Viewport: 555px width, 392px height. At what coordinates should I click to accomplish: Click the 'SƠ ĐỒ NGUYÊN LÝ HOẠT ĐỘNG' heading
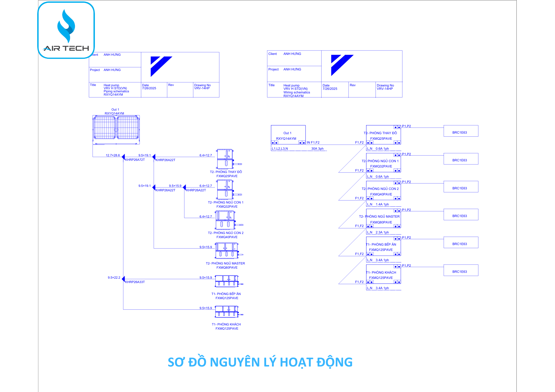tap(260, 362)
